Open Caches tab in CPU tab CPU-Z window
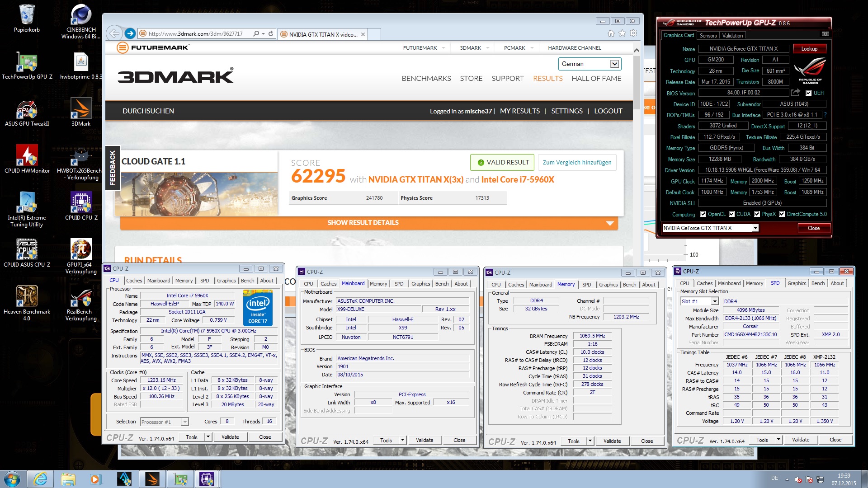Image resolution: width=868 pixels, height=488 pixels. pos(134,281)
